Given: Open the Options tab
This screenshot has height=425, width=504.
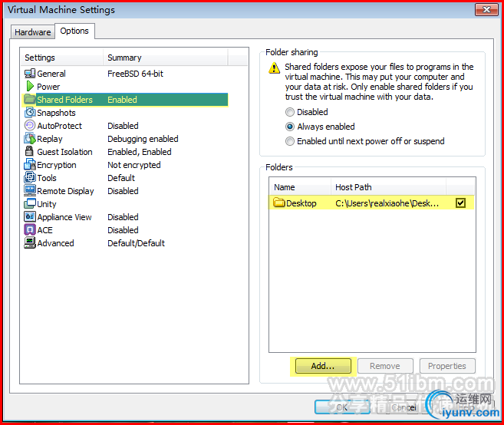Looking at the screenshot, I should coord(74,31).
